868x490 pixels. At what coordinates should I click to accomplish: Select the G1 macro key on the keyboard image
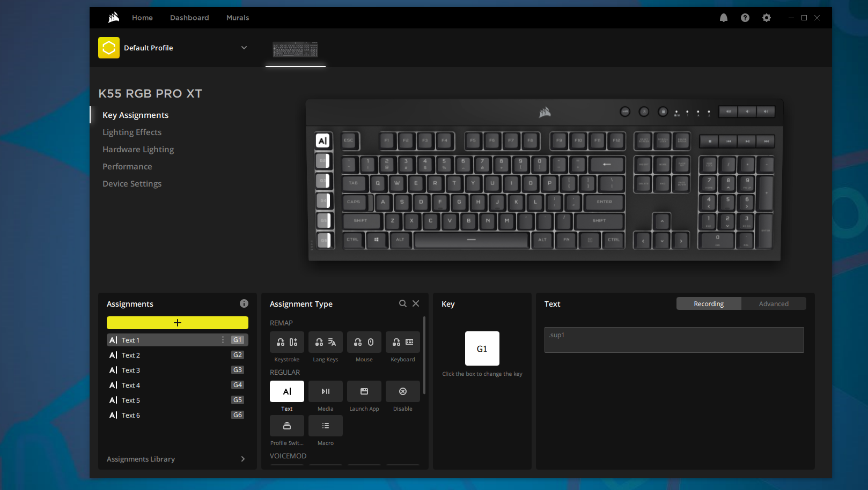coord(323,141)
